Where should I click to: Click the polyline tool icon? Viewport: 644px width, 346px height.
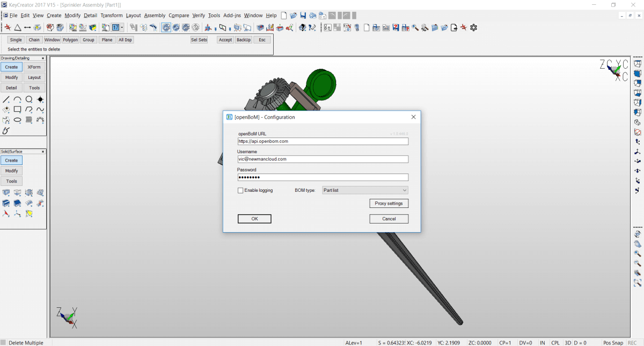pos(29,110)
